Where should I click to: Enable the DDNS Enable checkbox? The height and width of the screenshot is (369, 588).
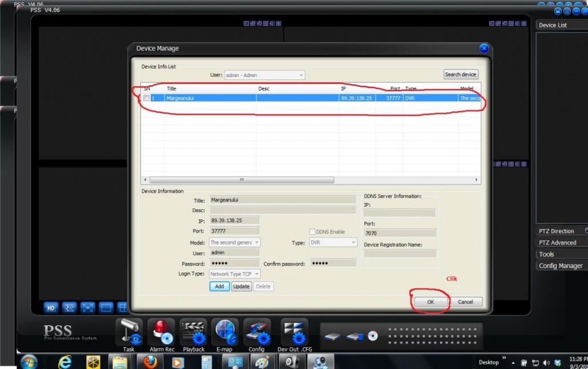[x=312, y=232]
